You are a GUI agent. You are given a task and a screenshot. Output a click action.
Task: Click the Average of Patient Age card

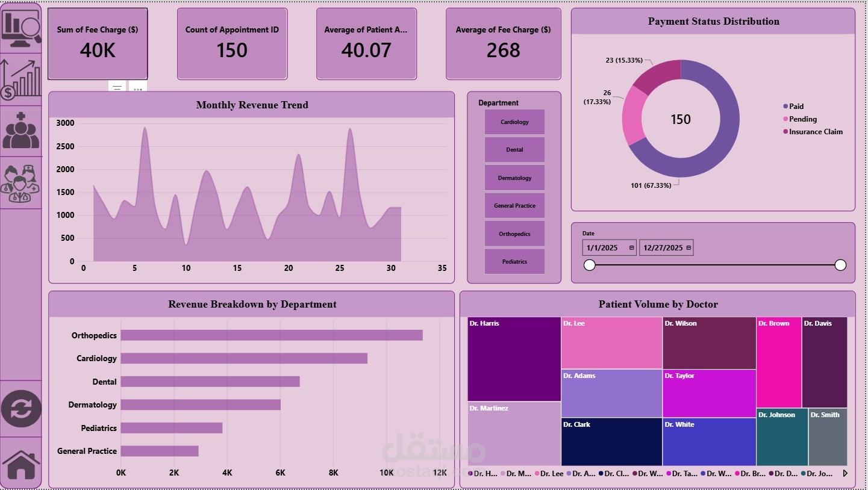point(366,43)
